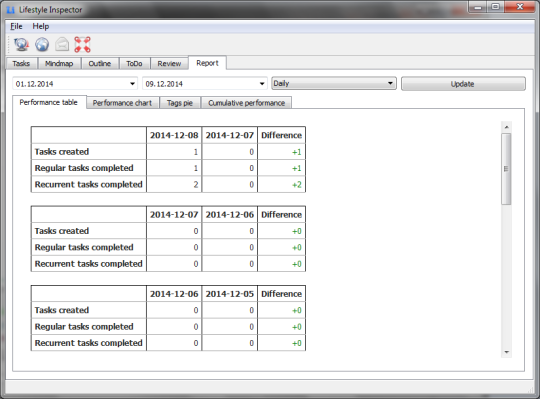Viewport: 540px width, 399px height.
Task: Click the 2014-12-06 header in second table
Action: pyautogui.click(x=230, y=214)
